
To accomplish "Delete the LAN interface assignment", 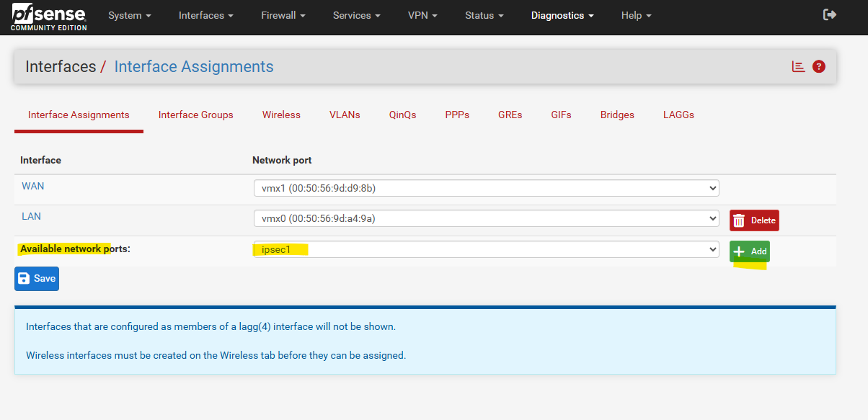I will 754,220.
